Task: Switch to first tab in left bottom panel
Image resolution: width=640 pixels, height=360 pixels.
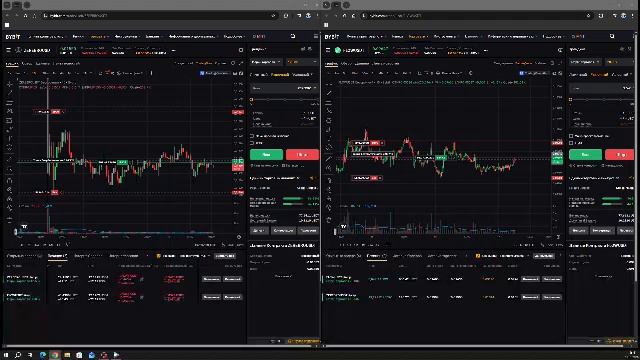Action: click(24, 256)
